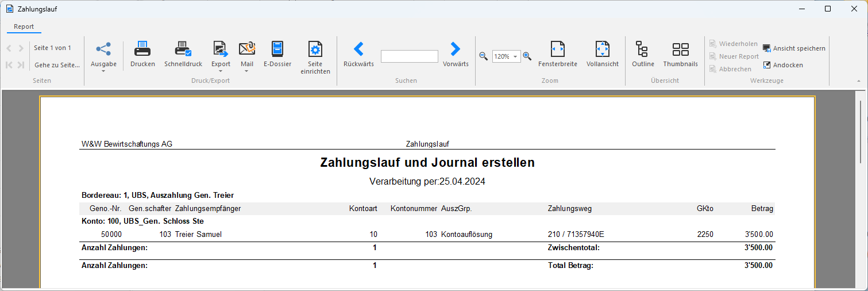
Task: Click Treier Samuel payee name
Action: tap(198, 234)
